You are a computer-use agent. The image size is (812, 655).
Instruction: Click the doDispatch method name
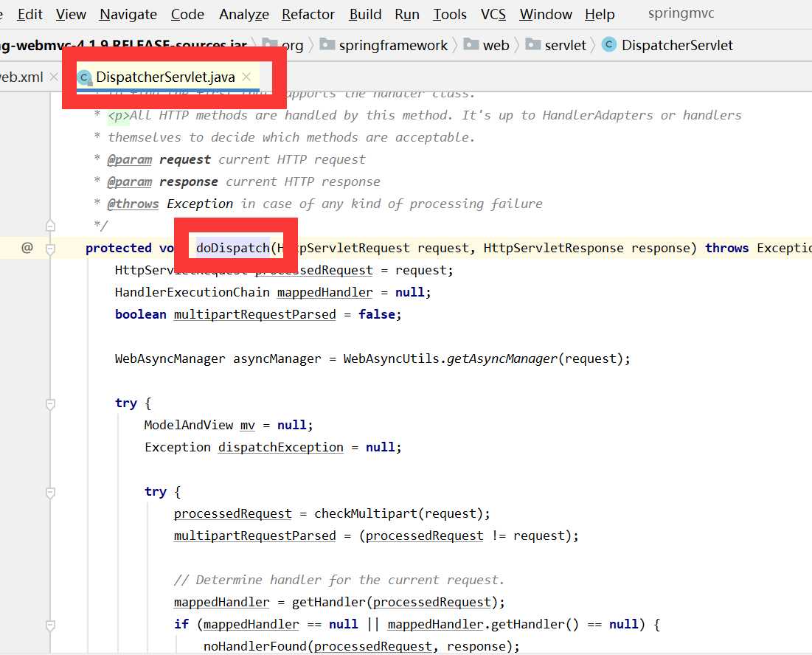[x=233, y=248]
